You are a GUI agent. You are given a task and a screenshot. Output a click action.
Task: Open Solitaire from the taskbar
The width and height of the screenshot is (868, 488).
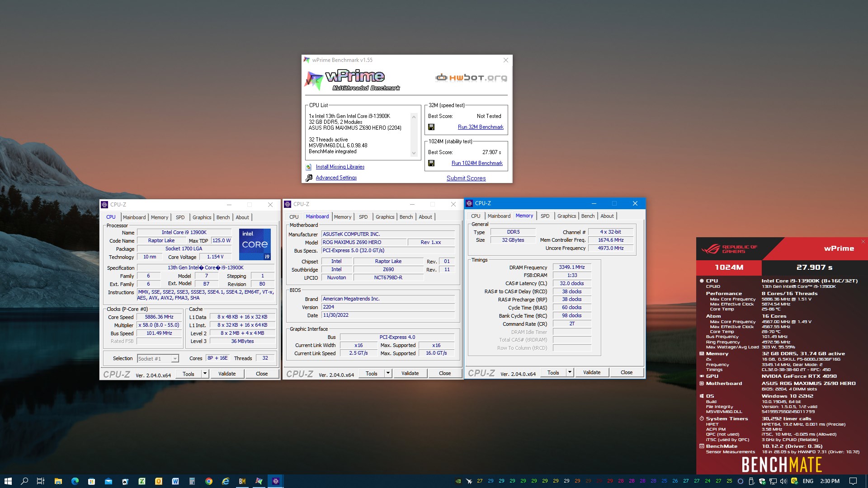coord(125,481)
